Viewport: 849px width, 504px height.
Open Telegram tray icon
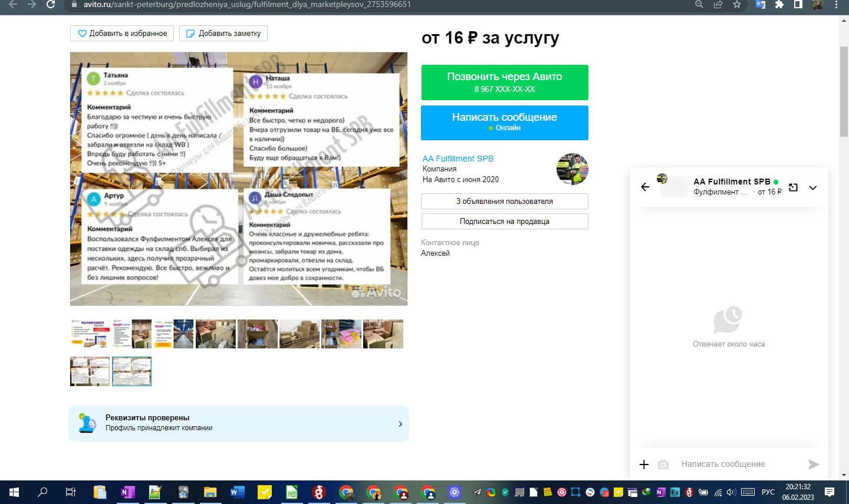pos(477,492)
